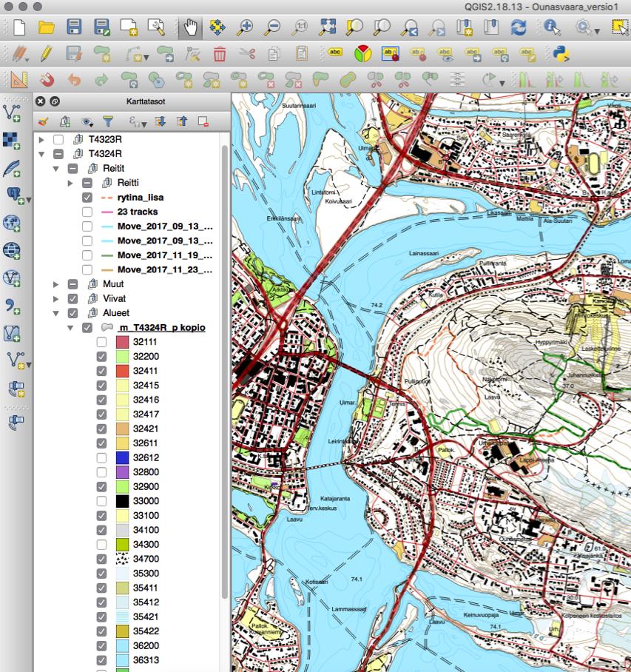Click the red 32411 color swatch
631x672 pixels.
click(123, 371)
